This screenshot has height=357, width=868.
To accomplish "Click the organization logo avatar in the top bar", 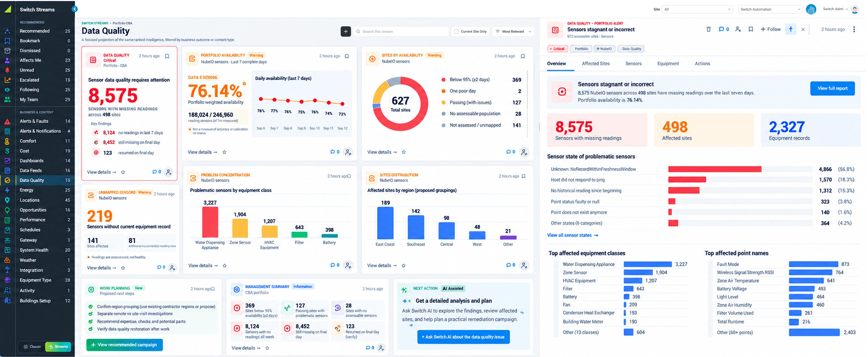I will click(811, 9).
